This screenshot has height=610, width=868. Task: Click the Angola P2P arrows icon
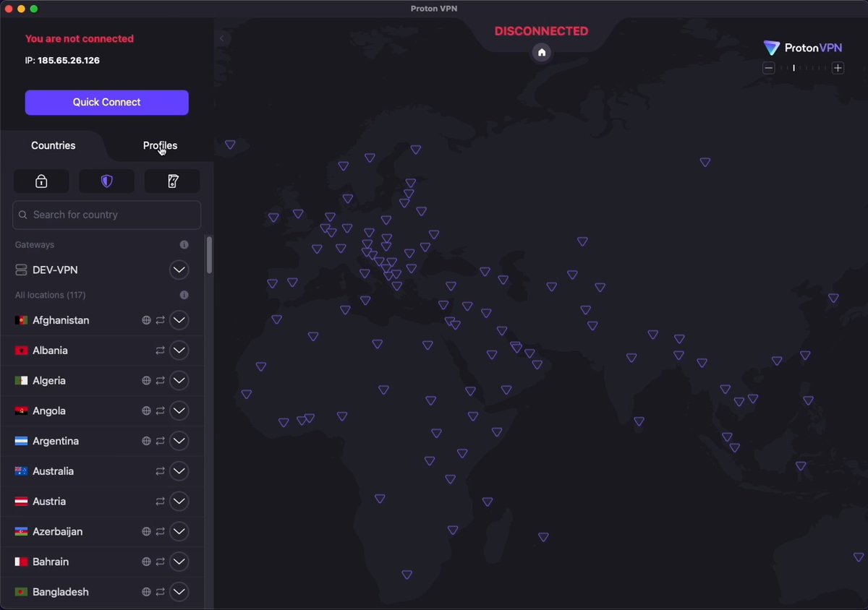160,411
